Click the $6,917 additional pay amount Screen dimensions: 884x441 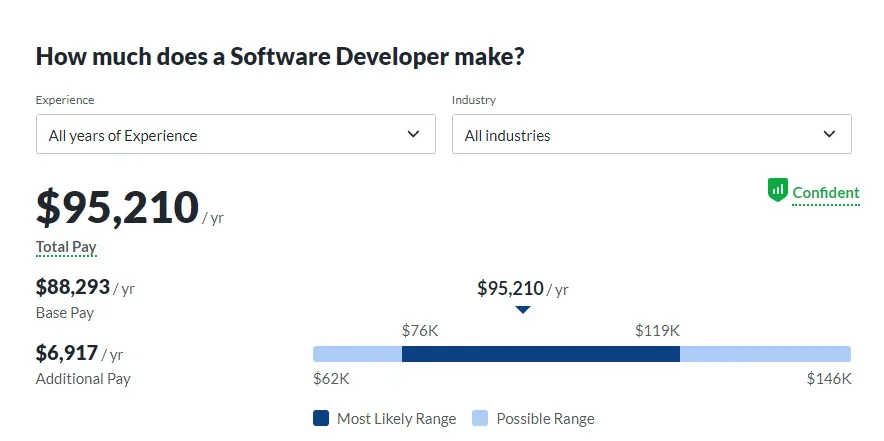tap(67, 353)
